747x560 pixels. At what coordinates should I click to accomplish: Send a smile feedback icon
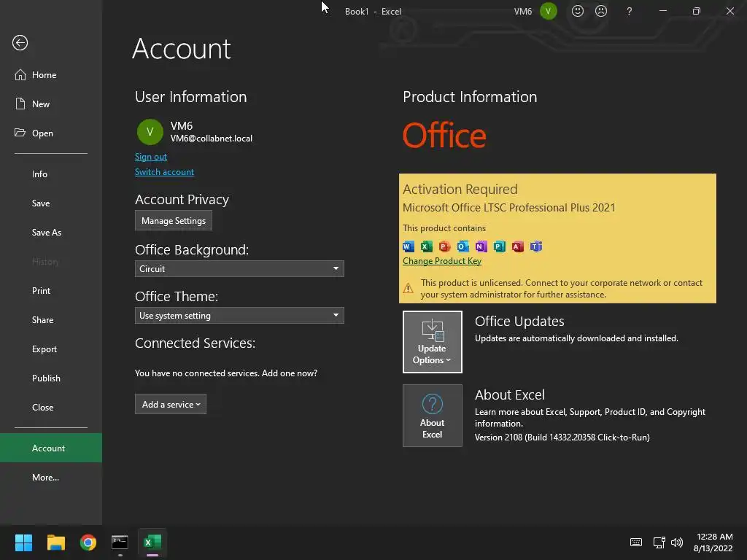coord(578,11)
